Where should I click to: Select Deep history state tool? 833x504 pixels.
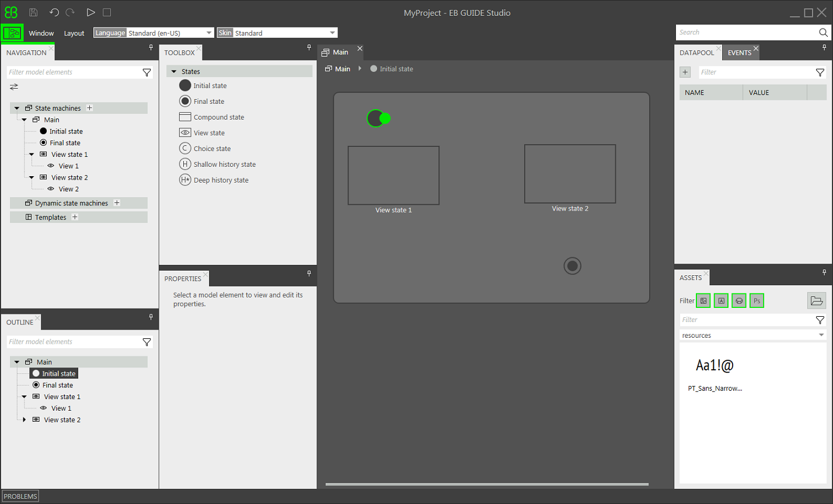point(214,180)
